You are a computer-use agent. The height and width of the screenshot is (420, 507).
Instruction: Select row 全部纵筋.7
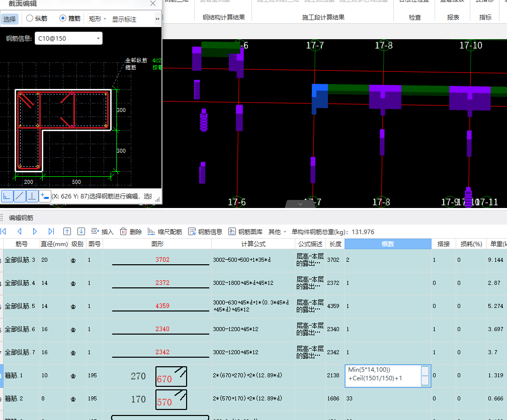pyautogui.click(x=20, y=352)
